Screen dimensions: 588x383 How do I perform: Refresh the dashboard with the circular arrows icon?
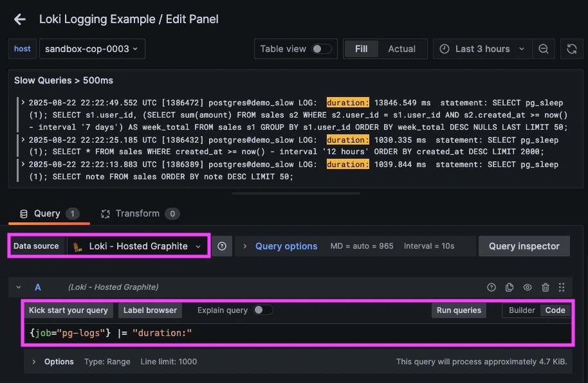tap(571, 49)
